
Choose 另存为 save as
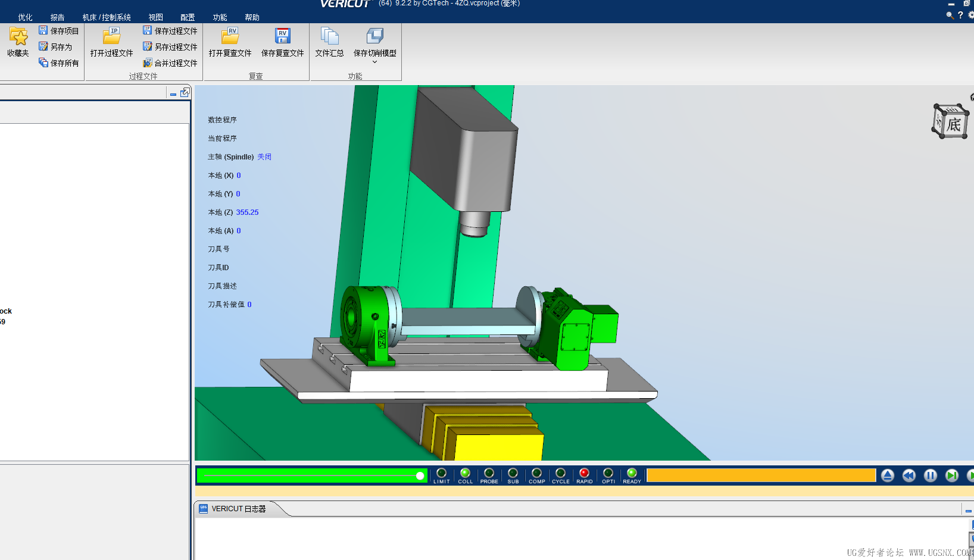(x=55, y=47)
